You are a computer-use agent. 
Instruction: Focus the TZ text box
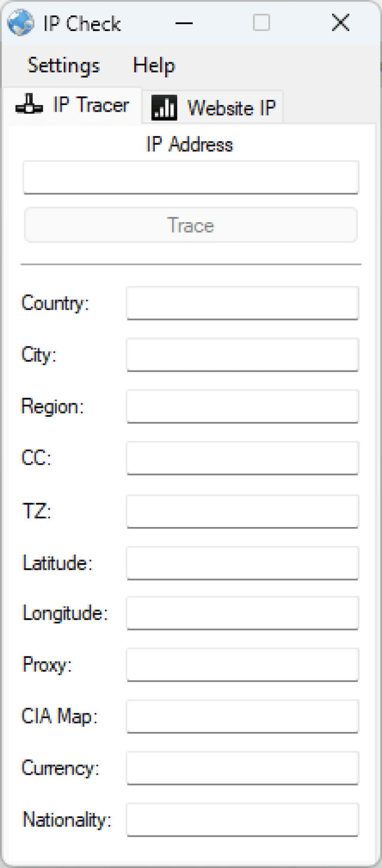tap(242, 511)
